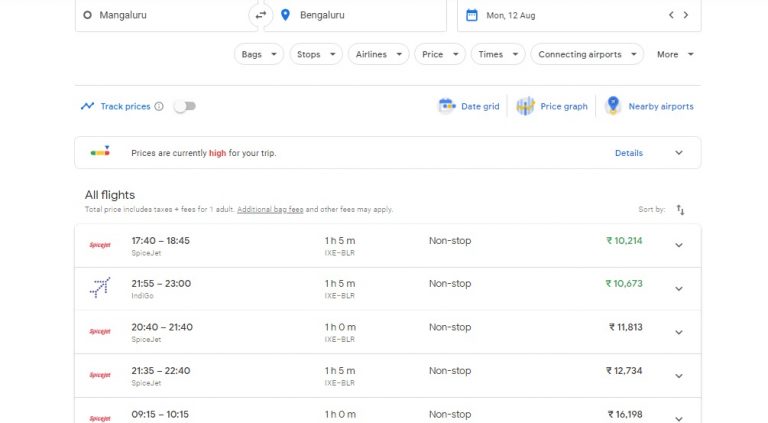Select the ₹16,198 price
Image resolution: width=768 pixels, height=423 pixels.
pos(625,414)
